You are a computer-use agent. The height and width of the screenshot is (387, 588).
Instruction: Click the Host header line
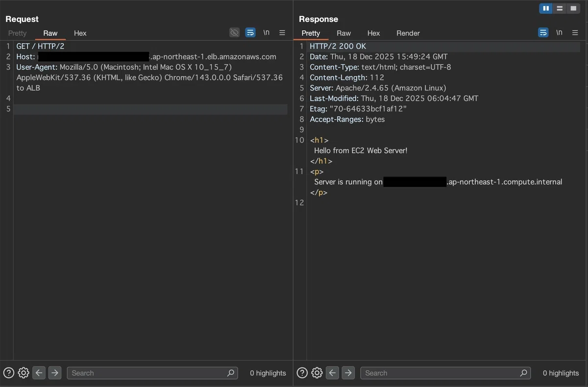point(147,56)
